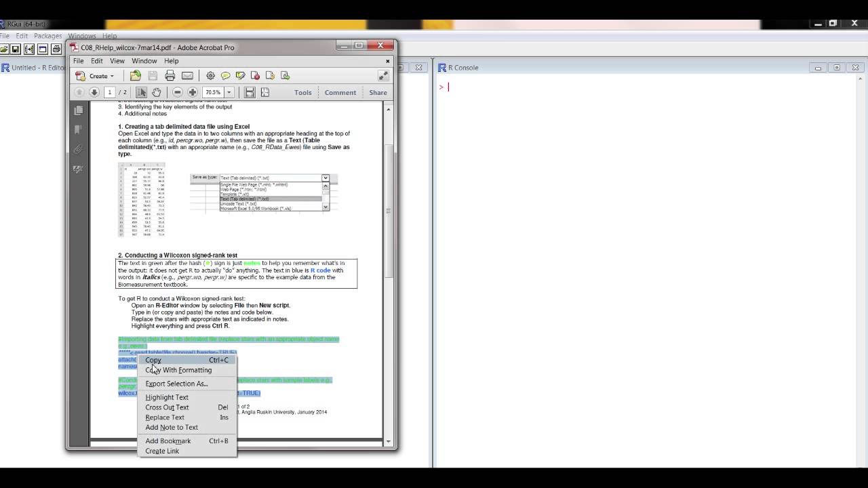Click the scrollbar down arrow in Acrobat
This screenshot has height=488, width=868.
coord(389,442)
